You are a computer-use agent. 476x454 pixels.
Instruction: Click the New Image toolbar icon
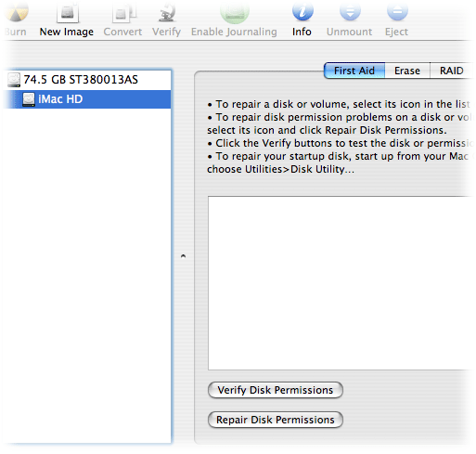tap(68, 13)
